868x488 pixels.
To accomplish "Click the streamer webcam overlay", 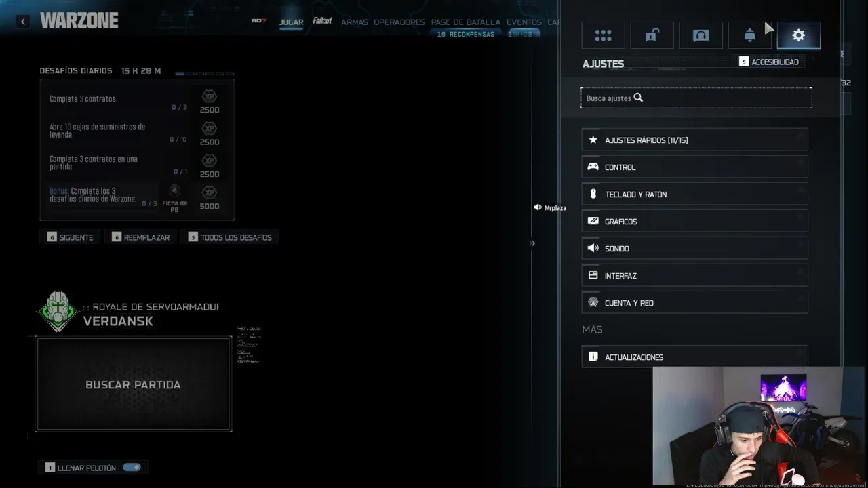I will [758, 426].
